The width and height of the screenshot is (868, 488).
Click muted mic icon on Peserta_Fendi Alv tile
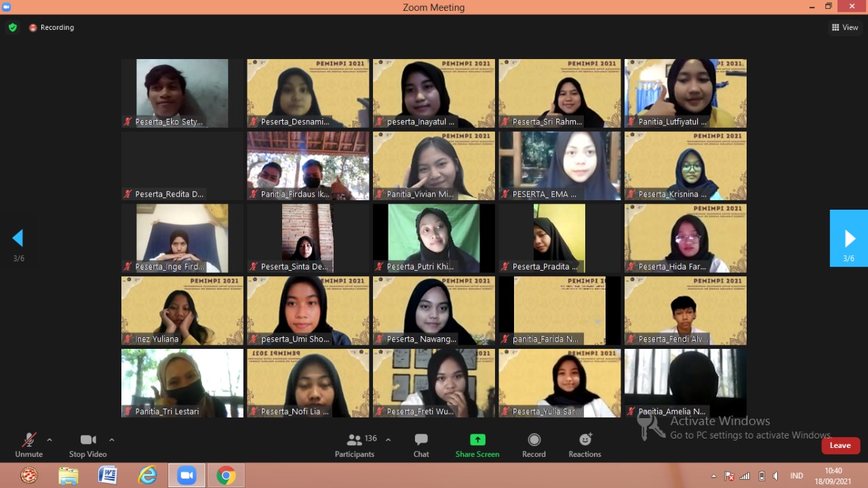(x=631, y=339)
